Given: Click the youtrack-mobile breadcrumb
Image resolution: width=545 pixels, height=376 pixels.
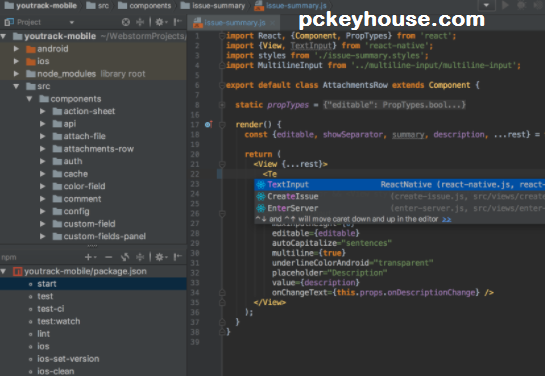Looking at the screenshot, I should click(41, 6).
